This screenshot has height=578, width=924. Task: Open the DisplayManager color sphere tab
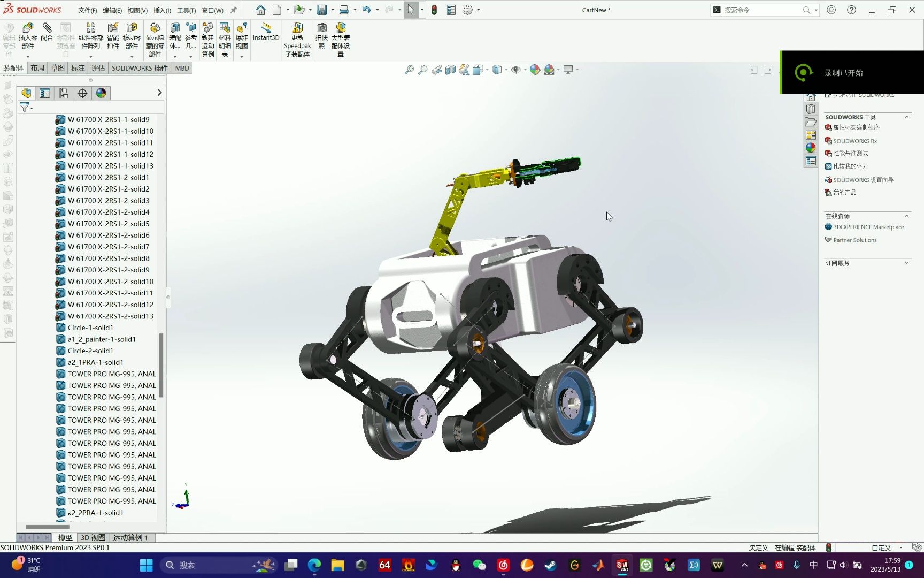click(101, 93)
